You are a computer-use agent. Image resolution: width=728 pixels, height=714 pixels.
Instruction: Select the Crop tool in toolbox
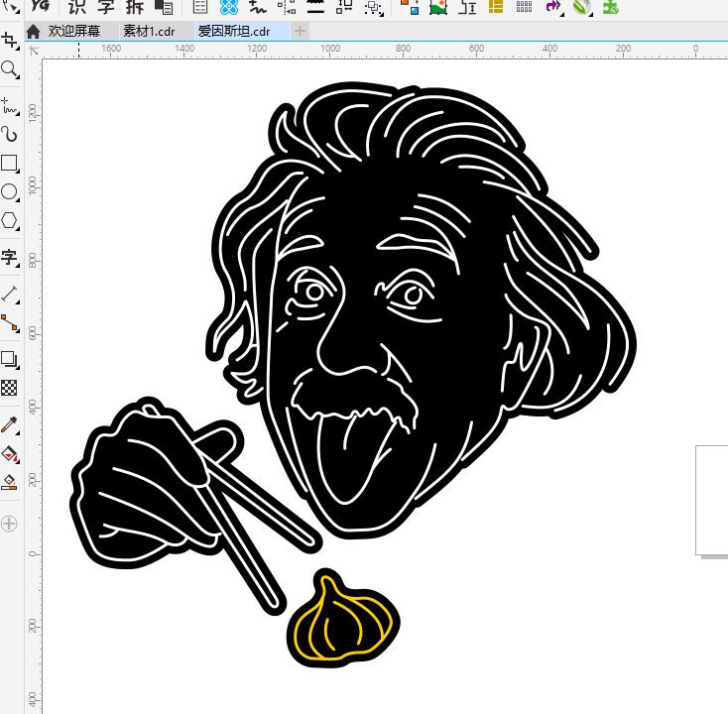(8, 41)
